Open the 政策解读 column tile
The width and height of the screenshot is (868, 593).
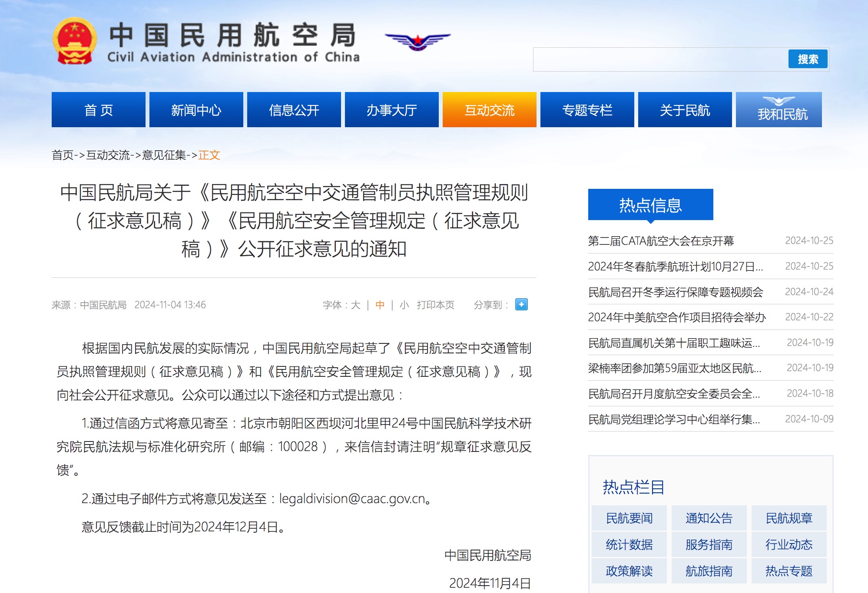[x=629, y=571]
